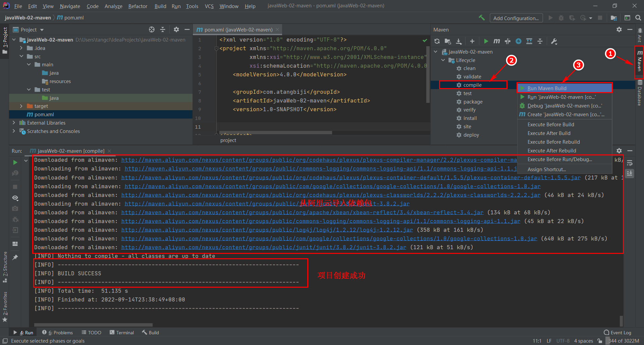
Task: Toggle Maven Offline Mode lightning icon
Action: [x=519, y=41]
